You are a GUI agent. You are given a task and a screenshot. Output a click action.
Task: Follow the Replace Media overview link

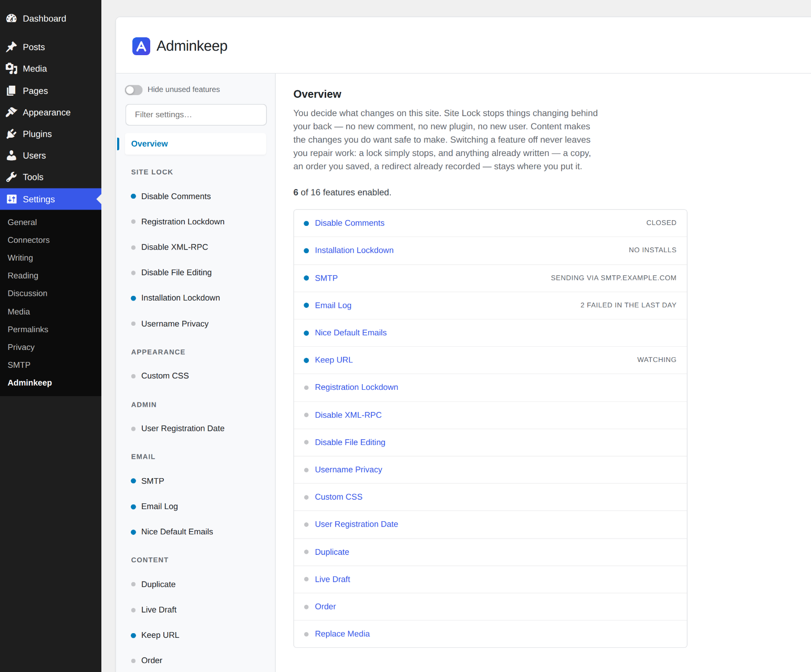click(x=342, y=634)
